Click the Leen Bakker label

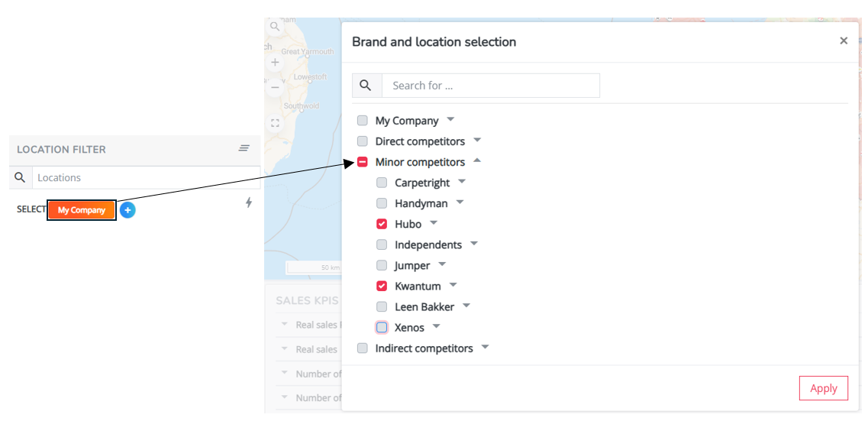click(x=424, y=307)
